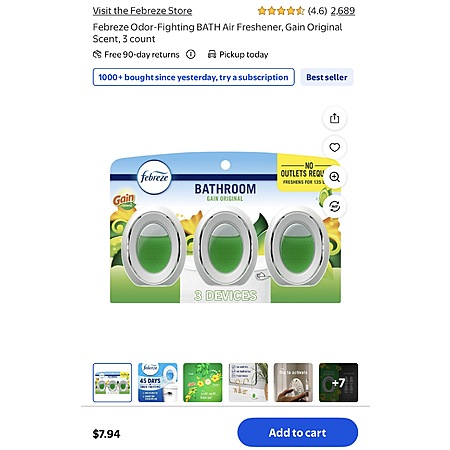Select the first three-device package thumbnail
Image resolution: width=450 pixels, height=450 pixels.
(x=112, y=382)
